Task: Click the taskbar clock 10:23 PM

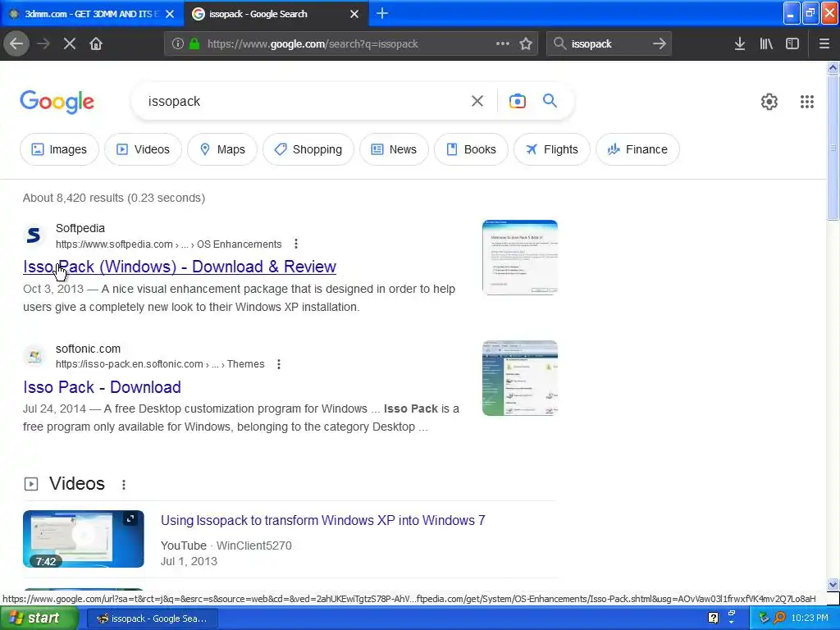Action: (810, 619)
